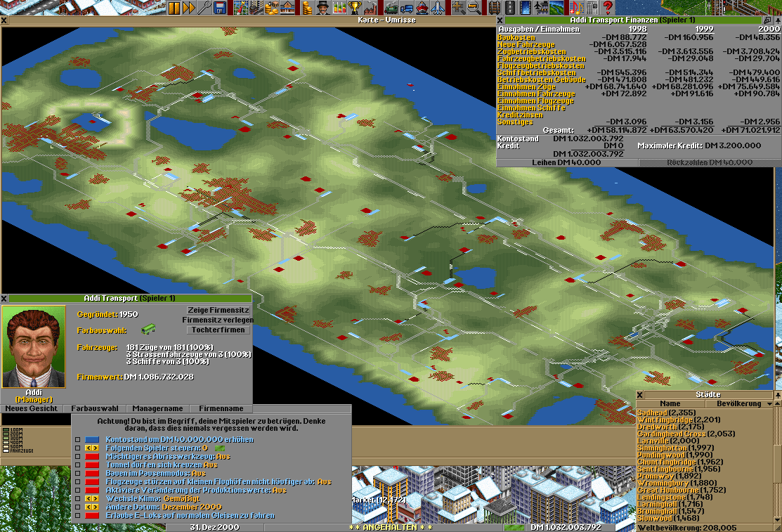
Task: Click the pause game toolbar icon
Action: pyautogui.click(x=174, y=8)
